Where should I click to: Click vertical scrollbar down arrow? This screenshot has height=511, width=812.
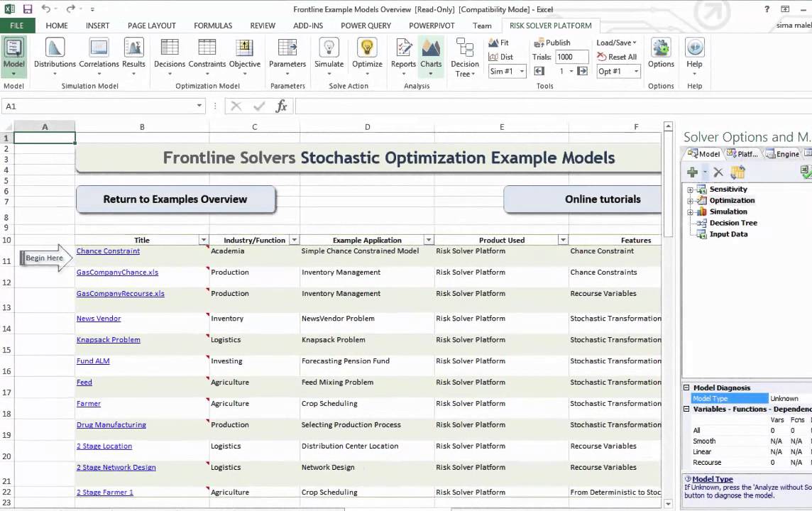[668, 503]
